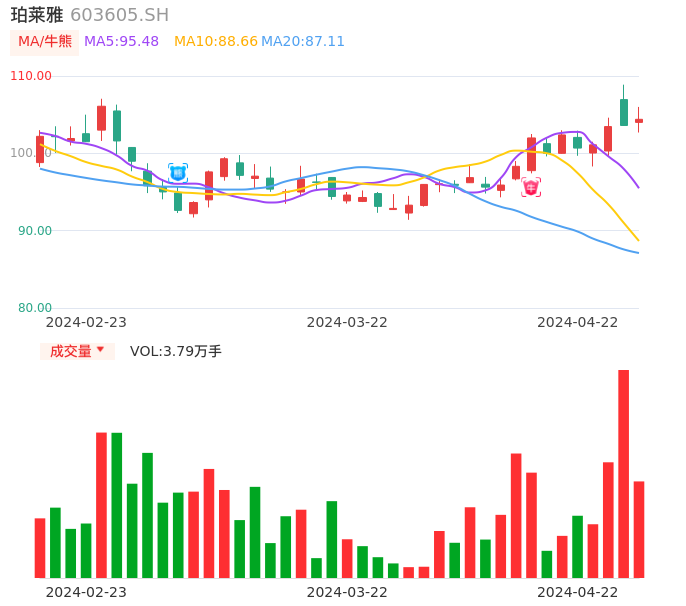Toggle the MA20:87.11 blue line label
Image resolution: width=686 pixels, height=606 pixels.
click(x=303, y=42)
